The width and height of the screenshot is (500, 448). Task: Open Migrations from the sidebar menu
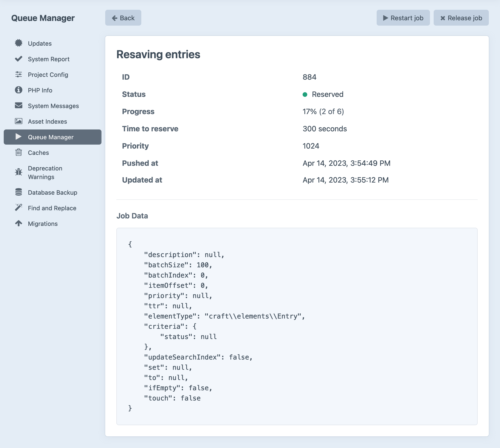pyautogui.click(x=43, y=224)
